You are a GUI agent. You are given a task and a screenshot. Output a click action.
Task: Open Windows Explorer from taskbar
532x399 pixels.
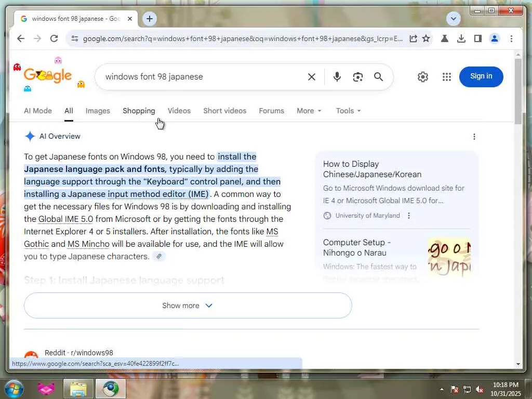78,389
